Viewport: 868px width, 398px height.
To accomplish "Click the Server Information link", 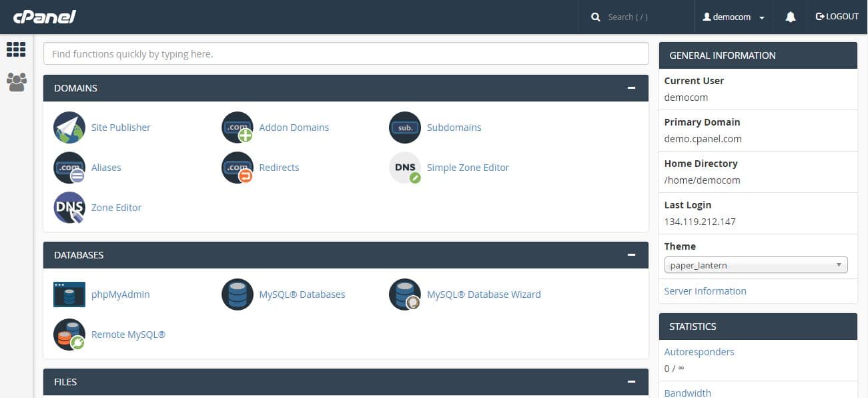I will click(705, 290).
